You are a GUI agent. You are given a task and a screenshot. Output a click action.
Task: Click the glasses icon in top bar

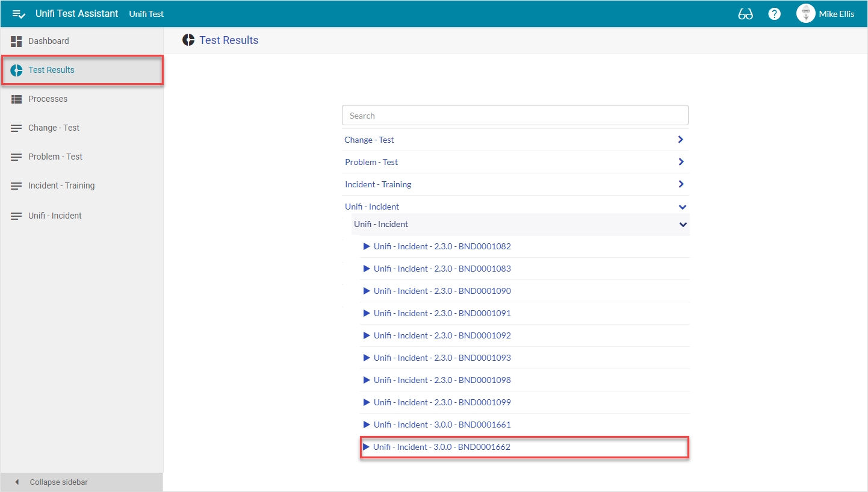point(745,14)
